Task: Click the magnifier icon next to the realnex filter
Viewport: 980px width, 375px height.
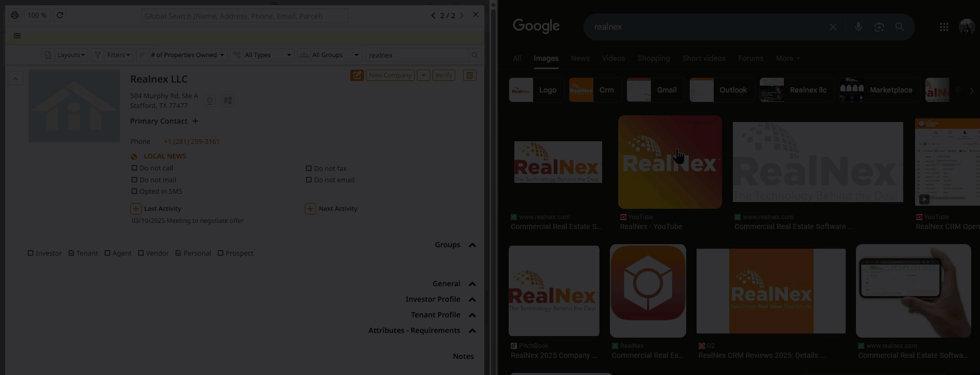Action: [474, 55]
